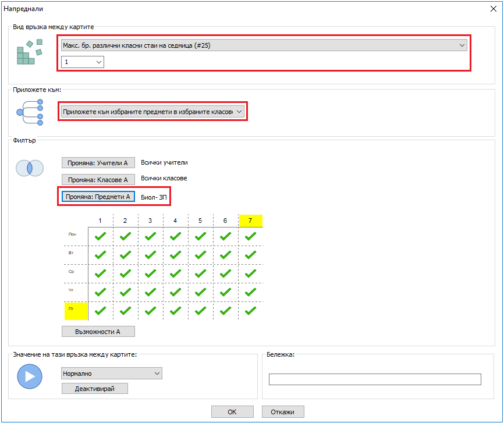The width and height of the screenshot is (504, 423).
Task: Toggle Monday period 1 checkmark
Action: tap(100, 236)
